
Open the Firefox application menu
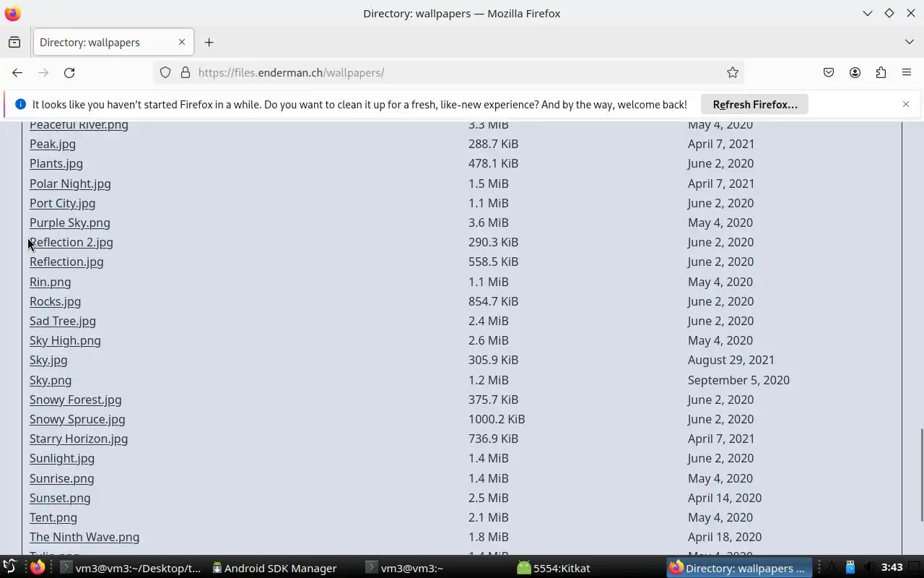click(907, 72)
